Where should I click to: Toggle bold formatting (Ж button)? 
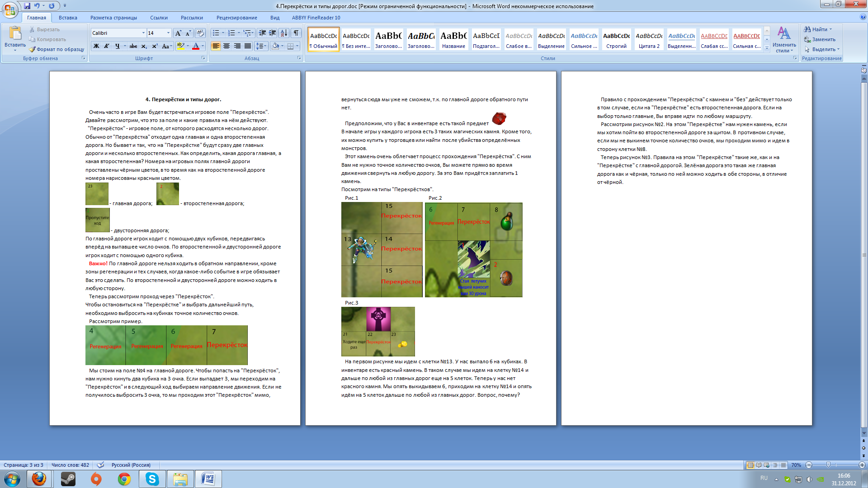96,46
